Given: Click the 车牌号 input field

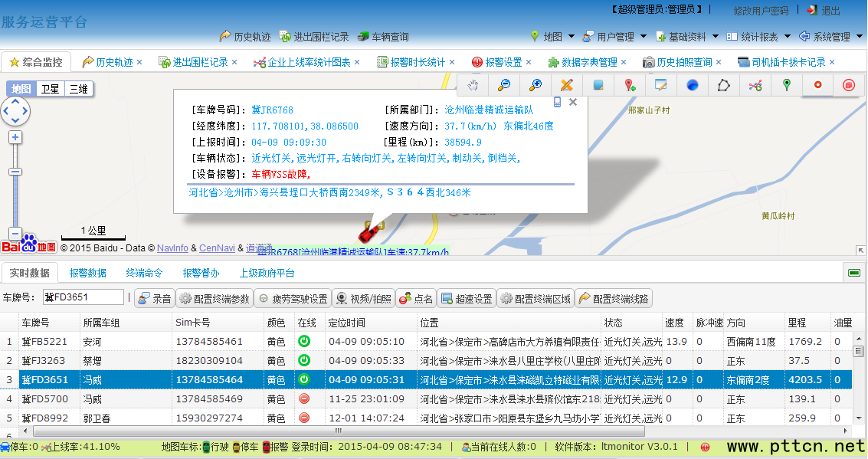Looking at the screenshot, I should 83,297.
